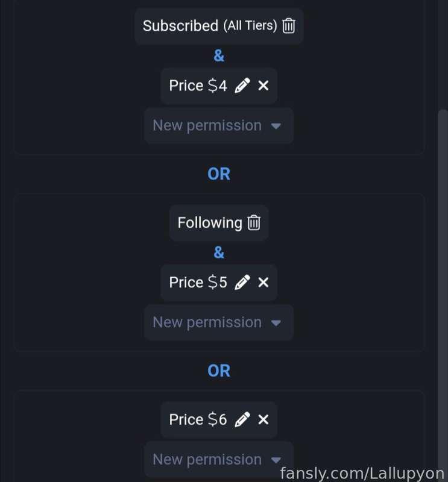Remove the Price $4 condition using X
Image resolution: width=448 pixels, height=482 pixels.
[263, 86]
